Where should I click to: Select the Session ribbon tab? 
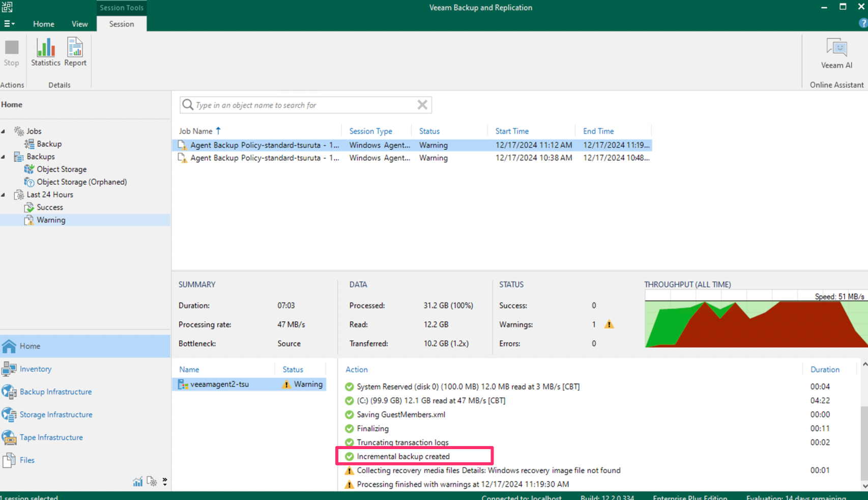click(122, 24)
